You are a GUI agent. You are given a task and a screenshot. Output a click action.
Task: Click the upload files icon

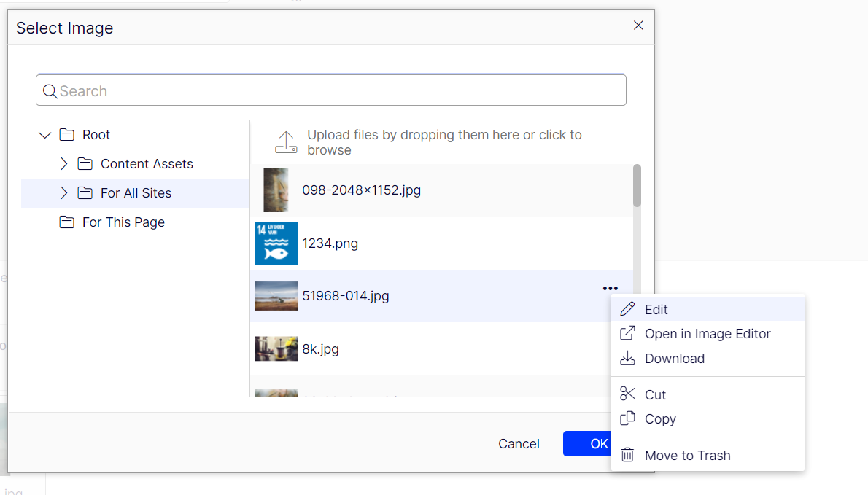tap(285, 142)
